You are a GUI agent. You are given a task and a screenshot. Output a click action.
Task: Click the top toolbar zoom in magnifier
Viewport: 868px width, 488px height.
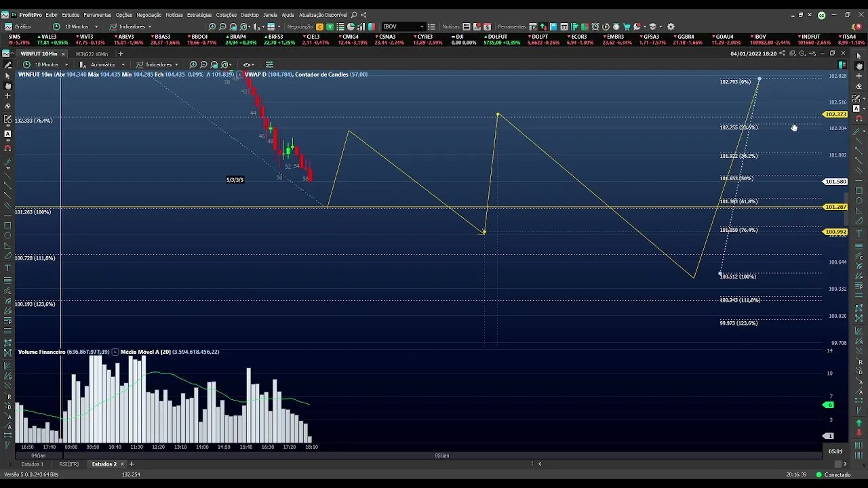point(212,26)
